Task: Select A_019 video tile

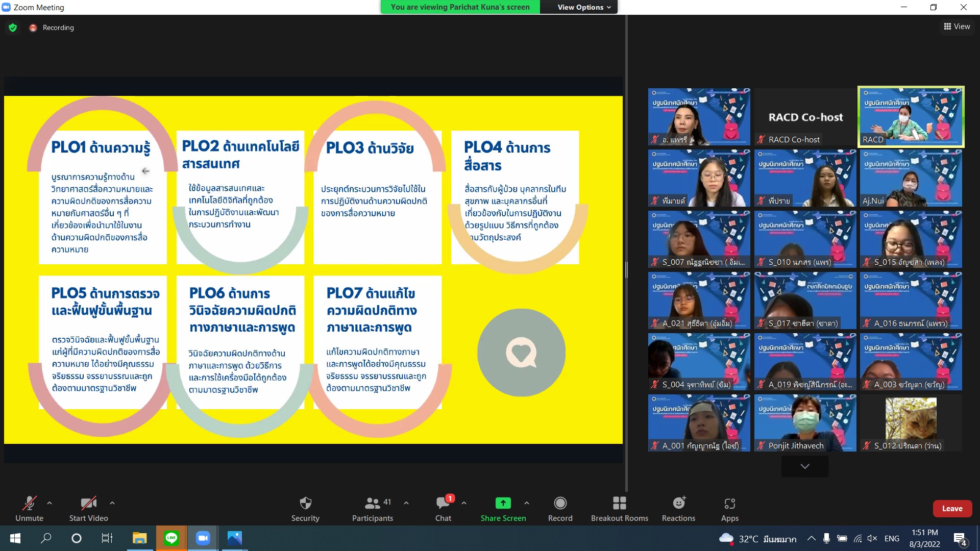Action: (805, 362)
